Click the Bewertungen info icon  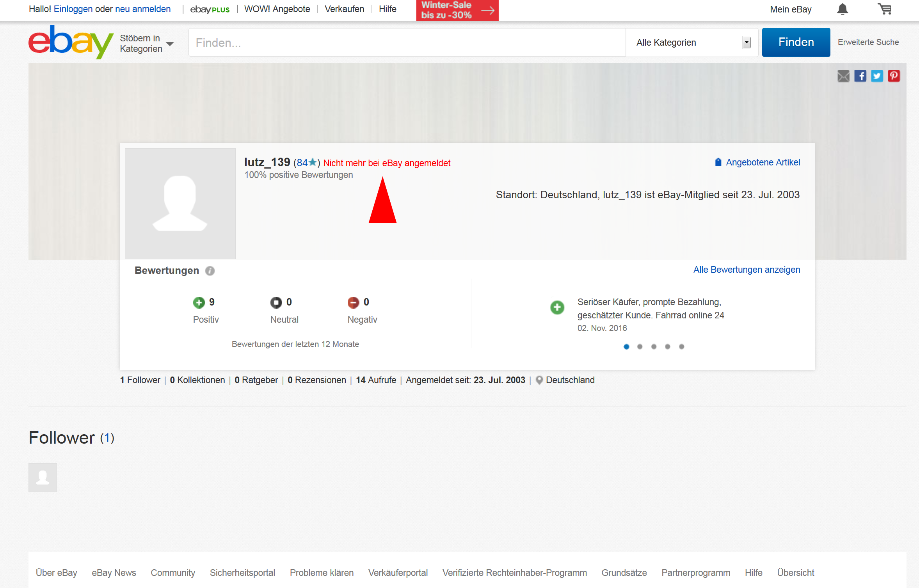210,271
